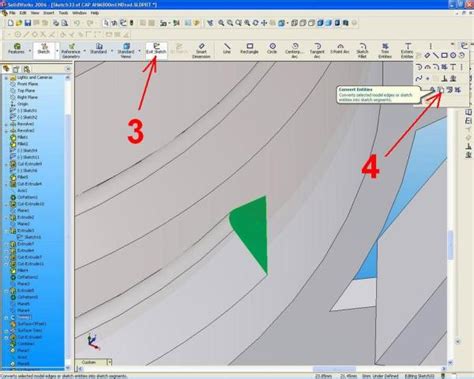Open the Window menu
Viewport: 474px width, 379px height.
(x=79, y=13)
